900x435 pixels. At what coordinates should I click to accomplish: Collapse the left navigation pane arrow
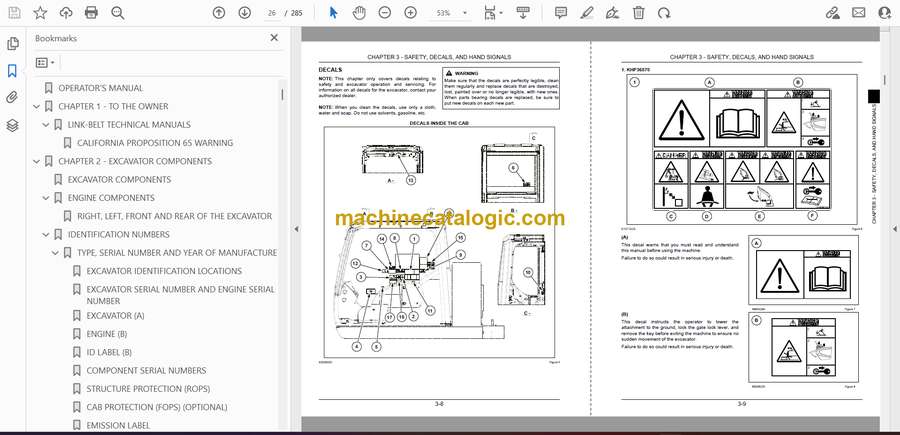[x=296, y=229]
